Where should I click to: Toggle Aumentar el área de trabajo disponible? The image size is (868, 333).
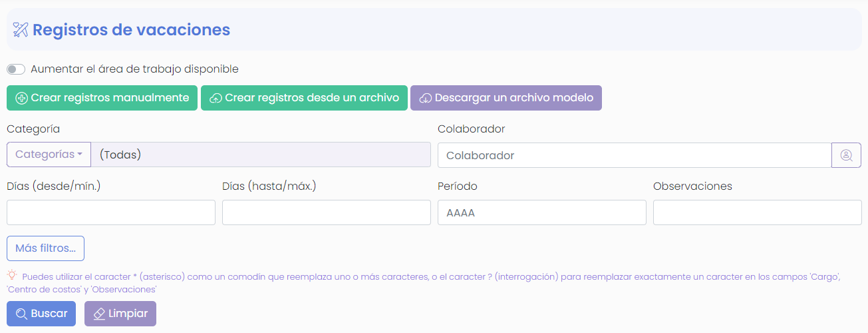point(16,69)
